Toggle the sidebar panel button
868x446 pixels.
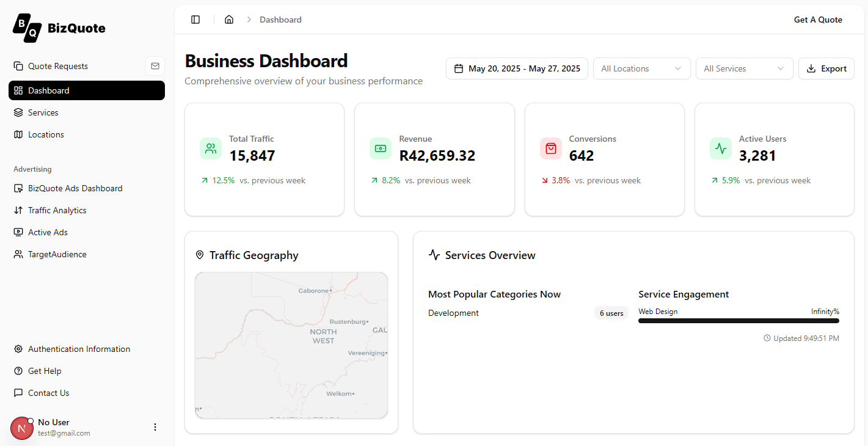coord(195,19)
